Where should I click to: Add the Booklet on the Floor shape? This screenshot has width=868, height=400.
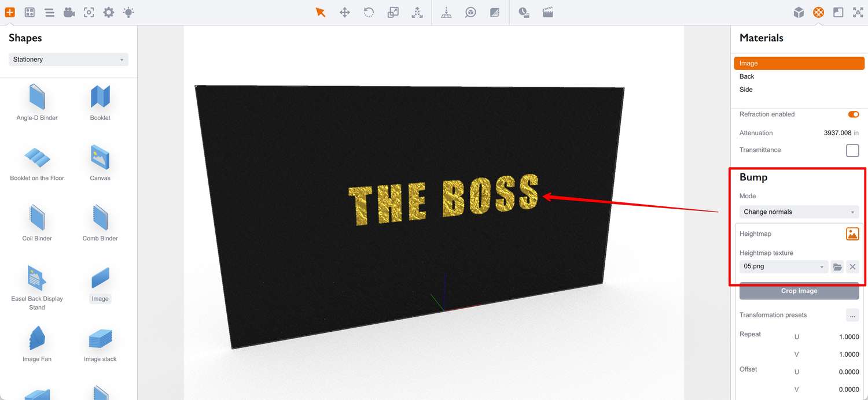37,163
